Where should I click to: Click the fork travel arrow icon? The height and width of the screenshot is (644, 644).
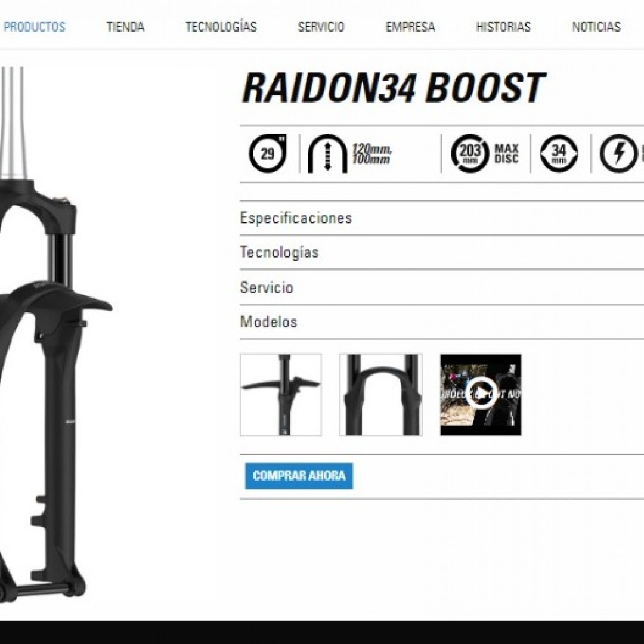[327, 154]
